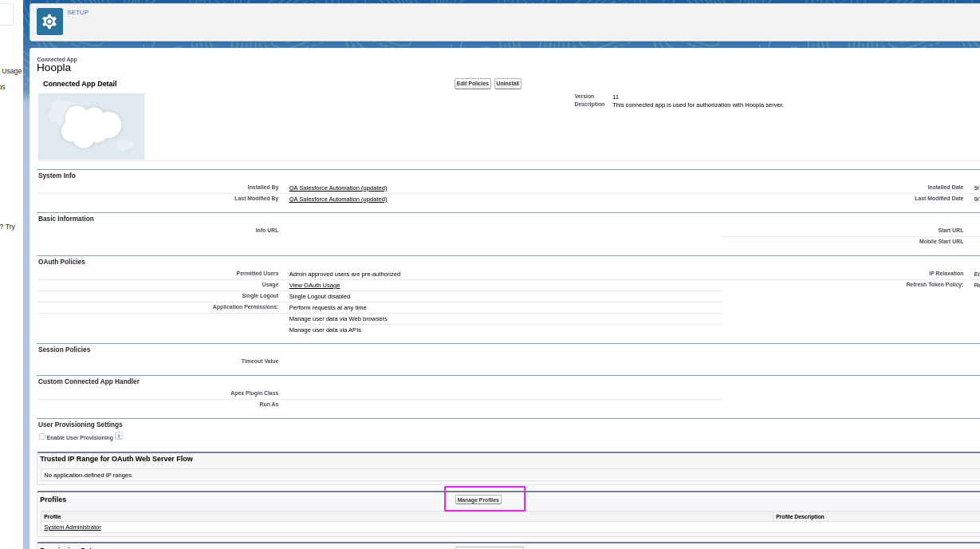
Task: Click the Profiles section heading
Action: click(x=53, y=500)
